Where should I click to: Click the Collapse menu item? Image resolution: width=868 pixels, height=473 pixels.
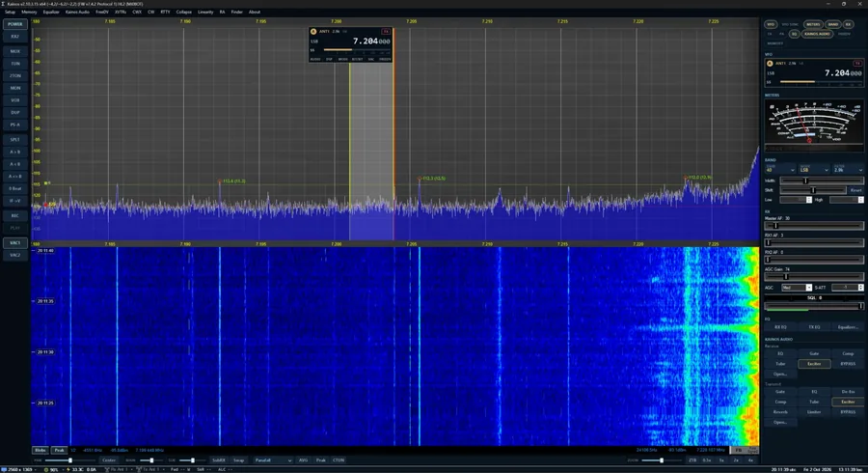(184, 12)
